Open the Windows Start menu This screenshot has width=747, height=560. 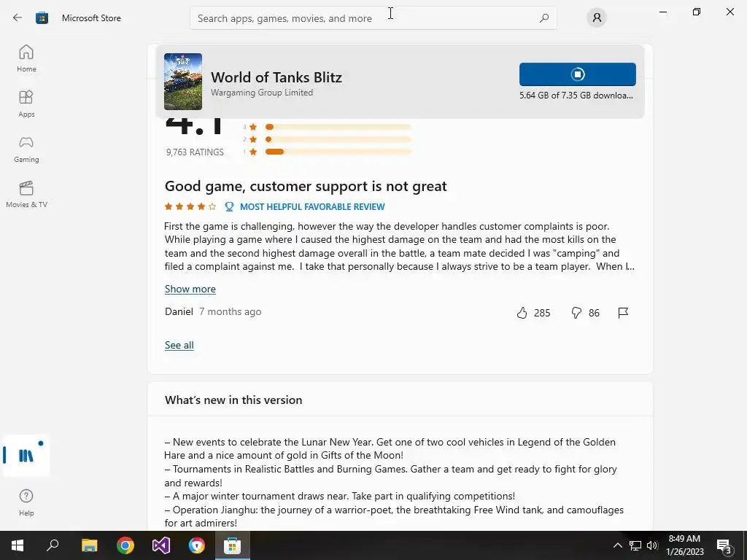point(18,545)
